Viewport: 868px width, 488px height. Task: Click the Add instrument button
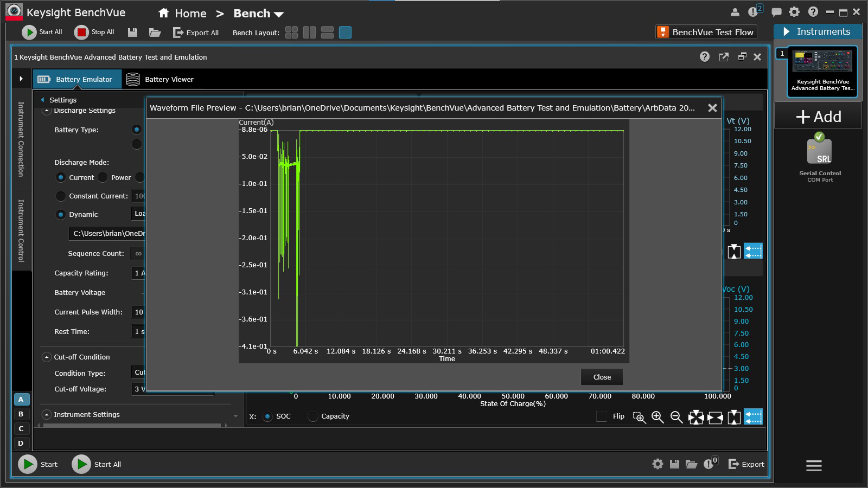818,117
